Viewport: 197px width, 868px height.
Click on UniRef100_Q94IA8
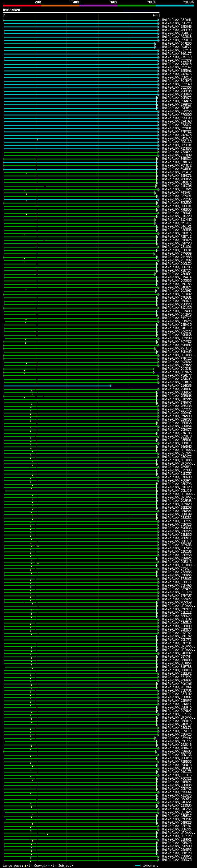coord(177,122)
